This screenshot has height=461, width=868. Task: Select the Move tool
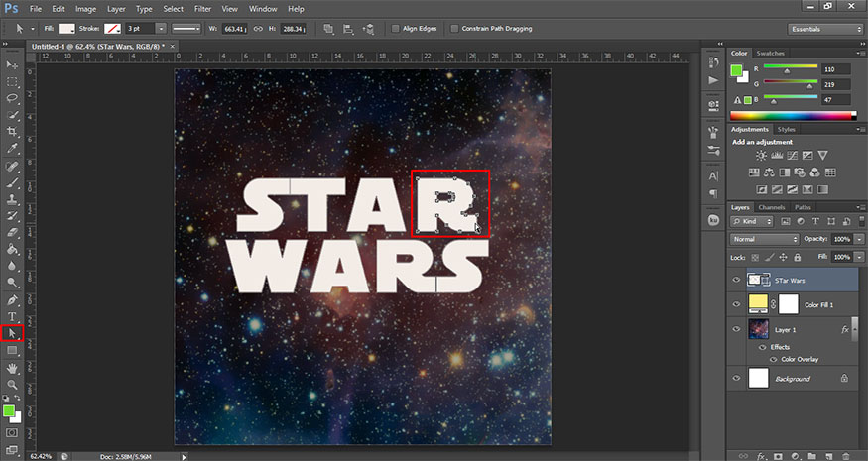[12, 65]
